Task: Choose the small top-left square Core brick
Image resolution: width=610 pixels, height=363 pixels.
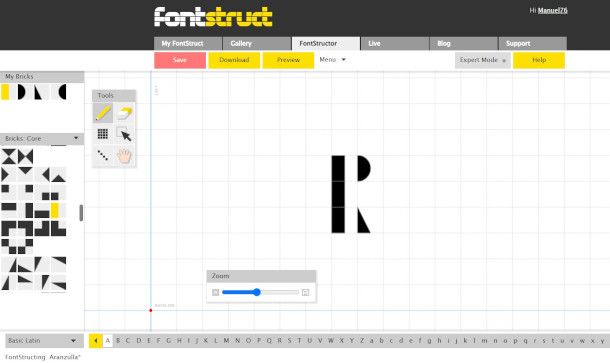Action: click(9, 192)
